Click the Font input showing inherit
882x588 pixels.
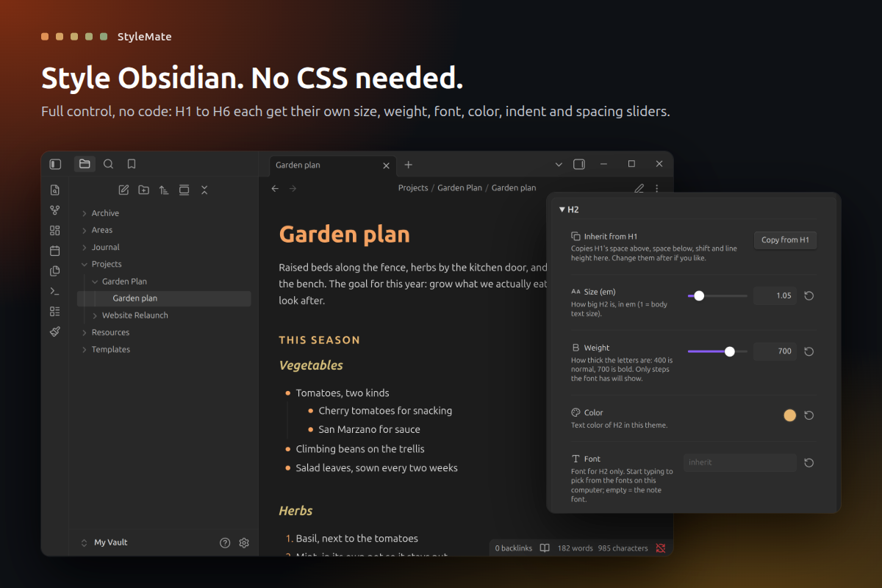(x=739, y=462)
